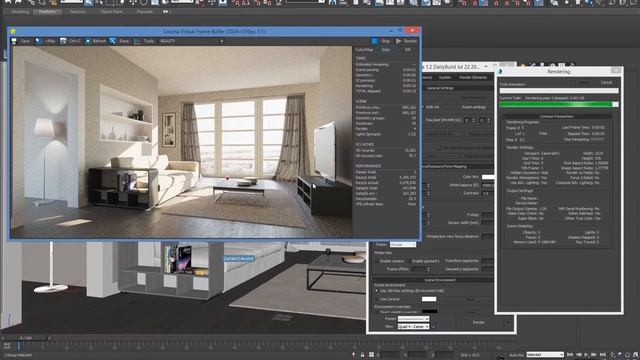Viewport: 640px width, 360px height.
Task: Click the Color tint white swatch
Action: (x=488, y=177)
